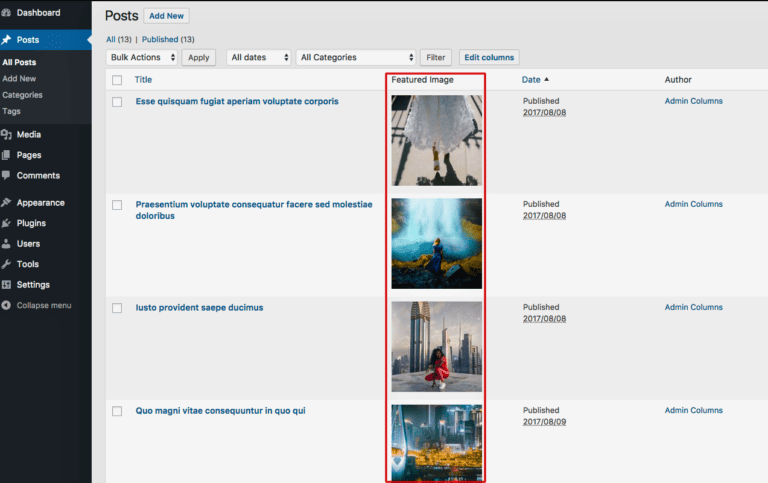Select the Iusto provident saepe ducimus checkbox
The image size is (768, 483).
[117, 308]
